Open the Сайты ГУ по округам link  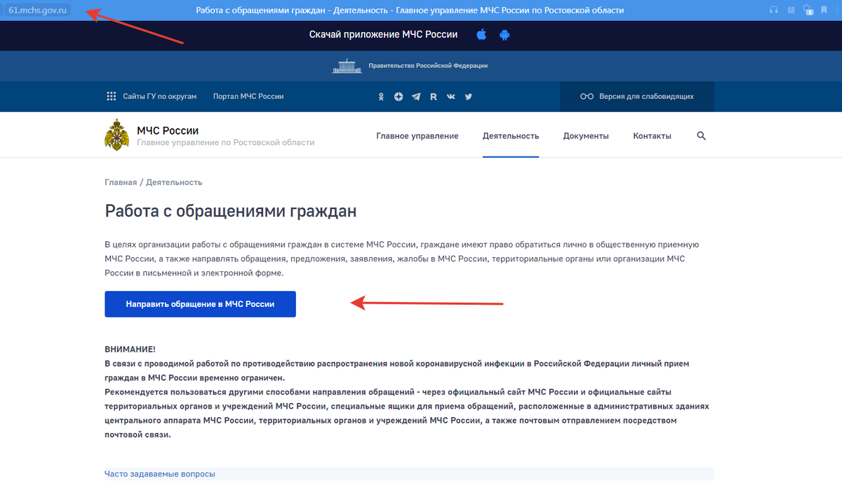click(x=160, y=97)
